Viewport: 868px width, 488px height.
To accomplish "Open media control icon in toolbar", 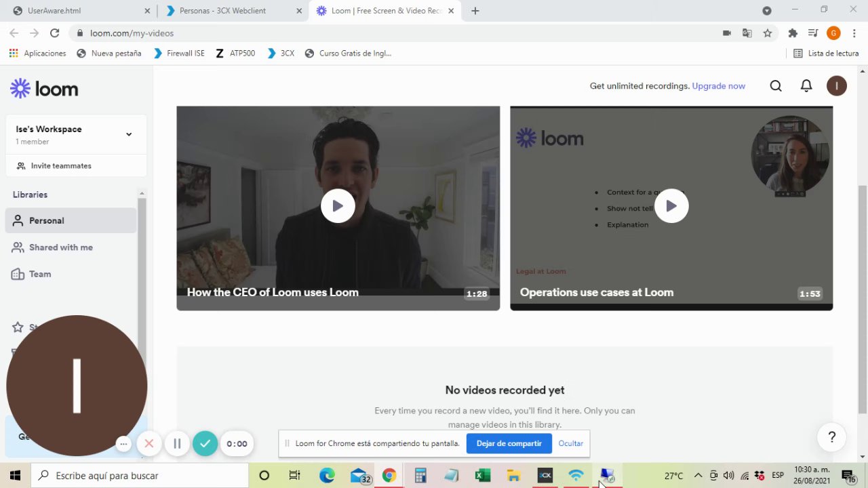I will click(x=813, y=33).
